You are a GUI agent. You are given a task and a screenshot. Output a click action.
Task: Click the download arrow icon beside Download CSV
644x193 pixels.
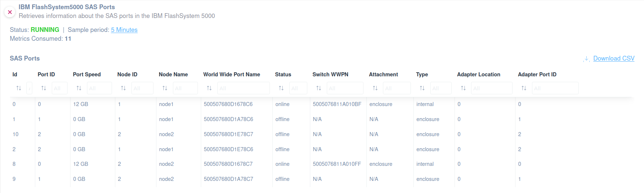[x=586, y=59]
